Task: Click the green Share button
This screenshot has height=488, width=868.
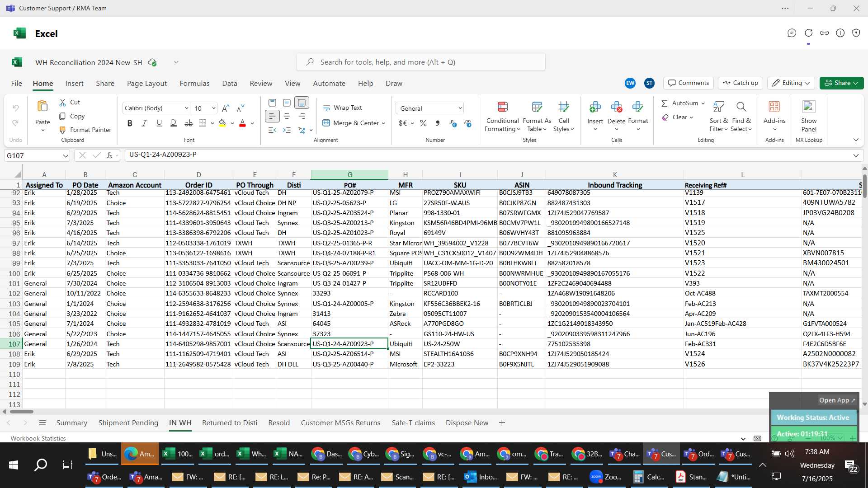Action: coord(841,83)
